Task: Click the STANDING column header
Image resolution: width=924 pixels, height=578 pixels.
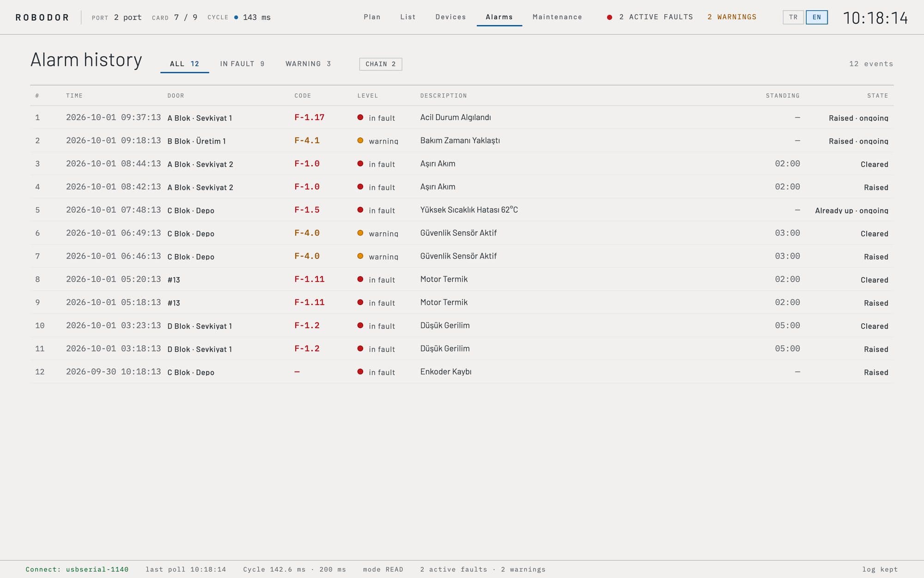Action: point(783,96)
